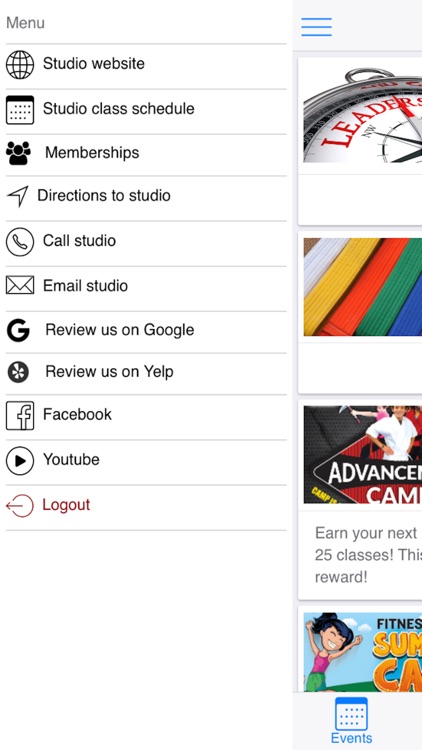Click the globe icon for Studio website

pyautogui.click(x=20, y=64)
